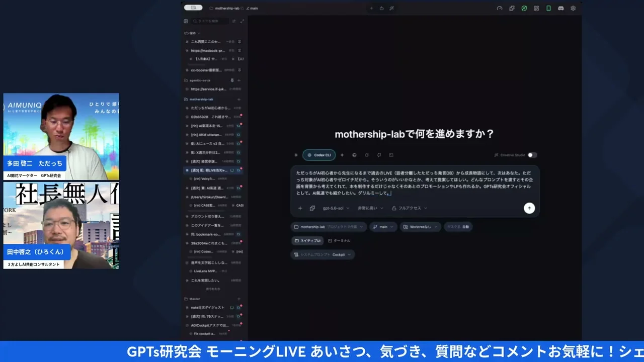Click the gauge icon in top-right toolbar
Image resolution: width=644 pixels, height=362 pixels.
500,9
